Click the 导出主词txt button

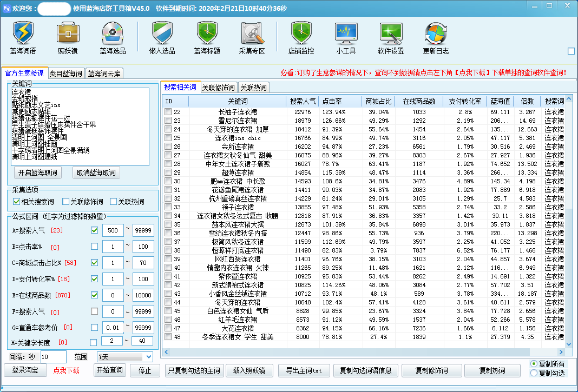(304, 370)
